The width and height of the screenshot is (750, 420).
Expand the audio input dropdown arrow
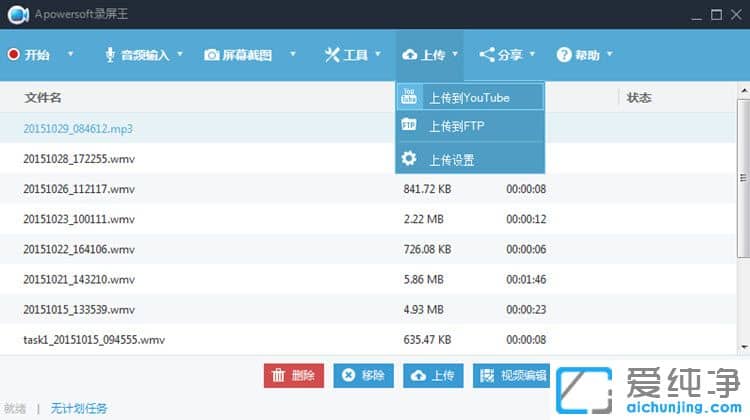pos(180,55)
